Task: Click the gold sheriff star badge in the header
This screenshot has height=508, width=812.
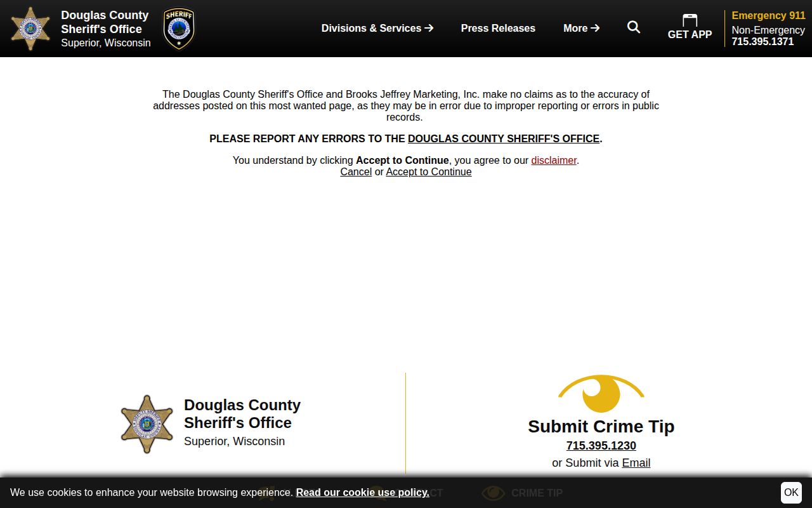Action: coord(30,29)
